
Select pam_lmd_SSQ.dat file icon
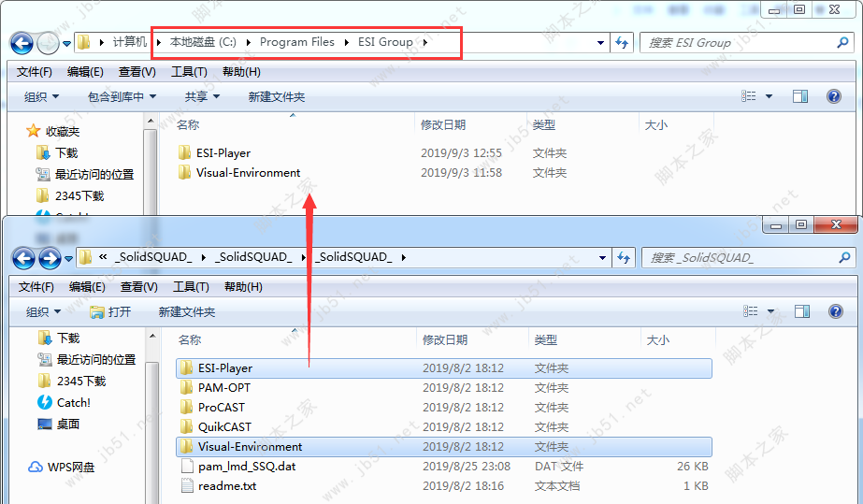[x=187, y=466]
